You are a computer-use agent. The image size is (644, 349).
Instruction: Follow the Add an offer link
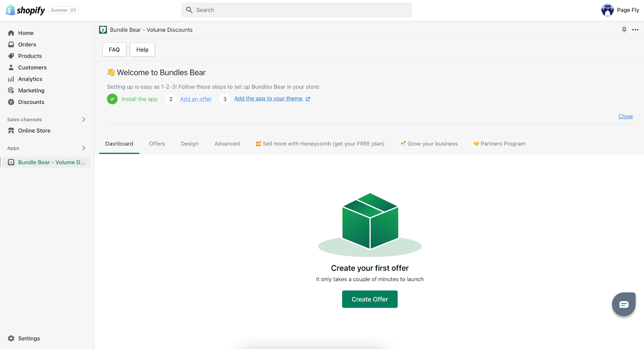(x=196, y=99)
